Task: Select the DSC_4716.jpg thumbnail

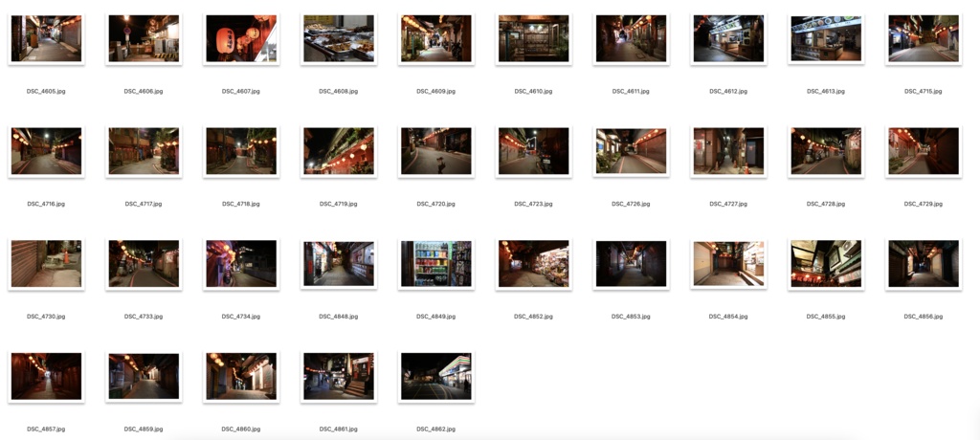Action: (x=46, y=151)
